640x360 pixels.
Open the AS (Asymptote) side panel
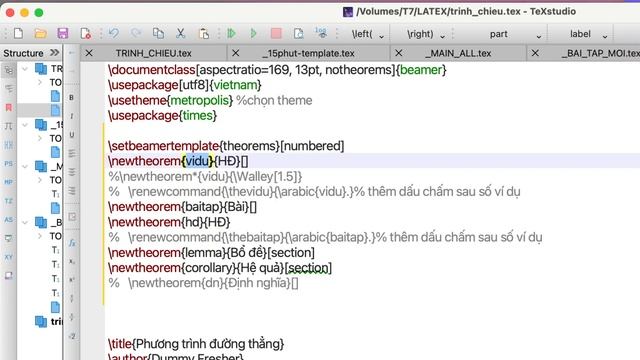pyautogui.click(x=9, y=220)
